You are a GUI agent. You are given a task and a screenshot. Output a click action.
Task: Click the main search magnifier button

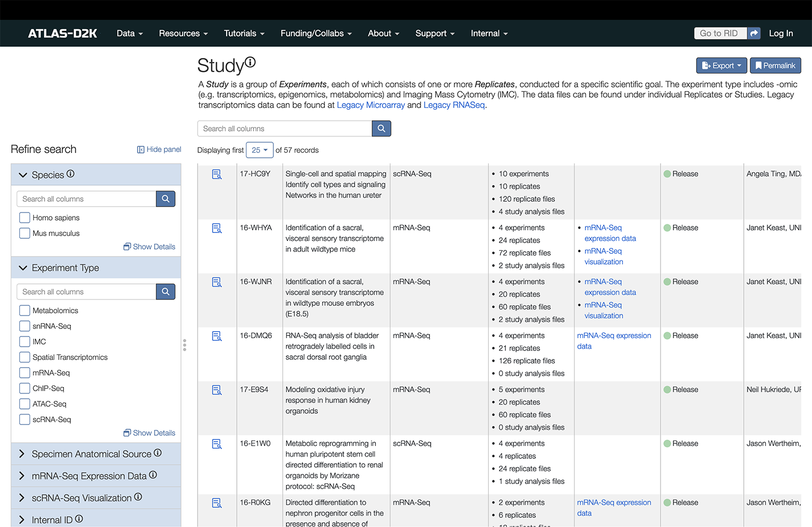coord(381,129)
